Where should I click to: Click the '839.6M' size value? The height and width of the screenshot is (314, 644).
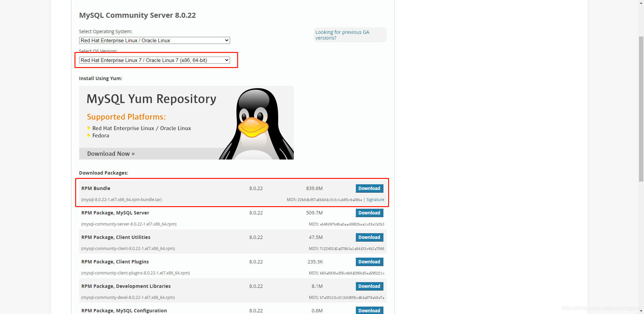coord(314,188)
